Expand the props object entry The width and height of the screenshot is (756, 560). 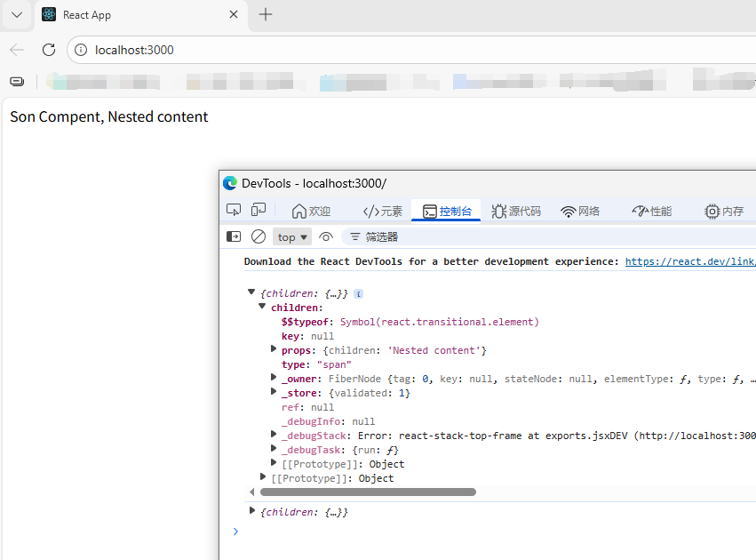[275, 350]
